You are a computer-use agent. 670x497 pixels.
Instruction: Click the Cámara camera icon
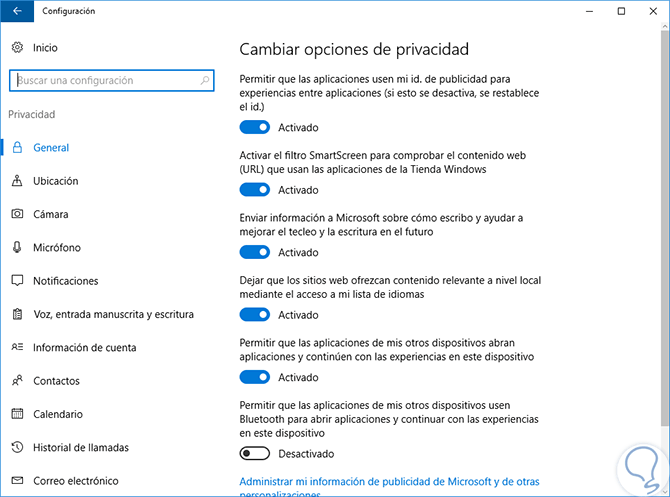coord(17,214)
